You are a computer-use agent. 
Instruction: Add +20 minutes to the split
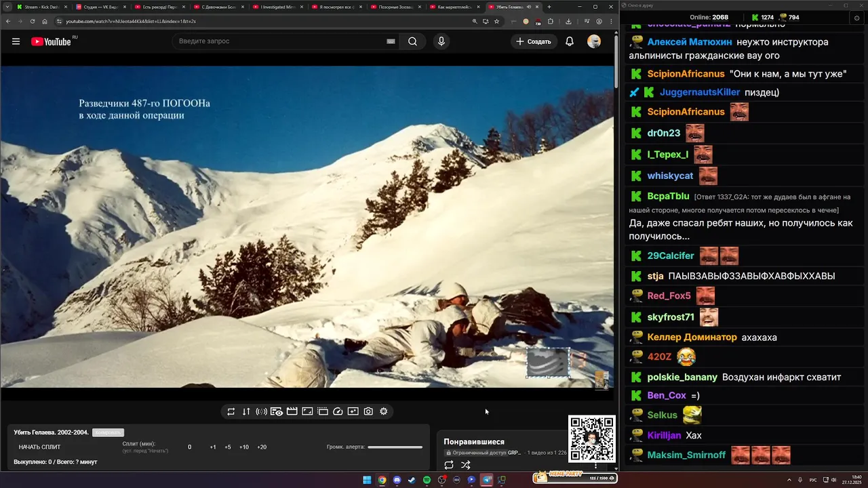[262, 447]
